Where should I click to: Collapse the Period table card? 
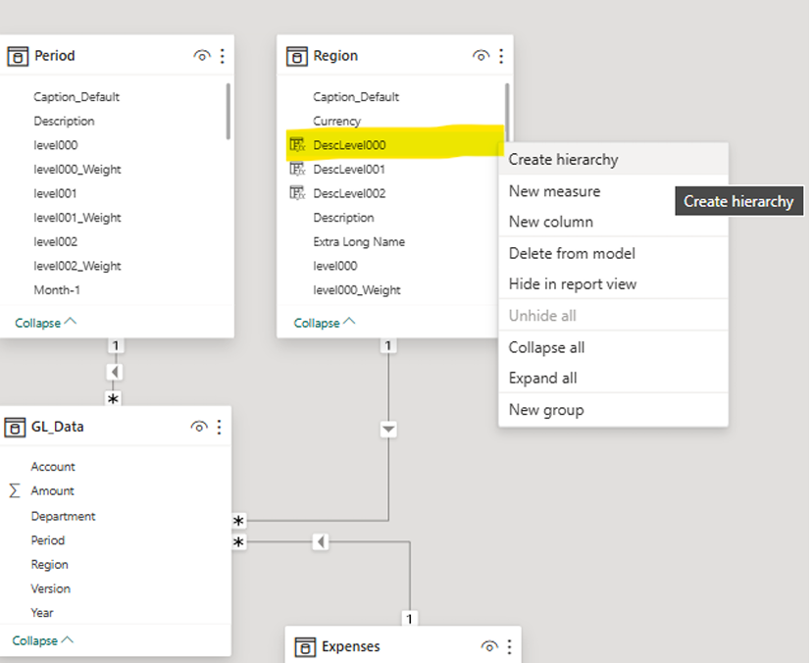pos(45,323)
